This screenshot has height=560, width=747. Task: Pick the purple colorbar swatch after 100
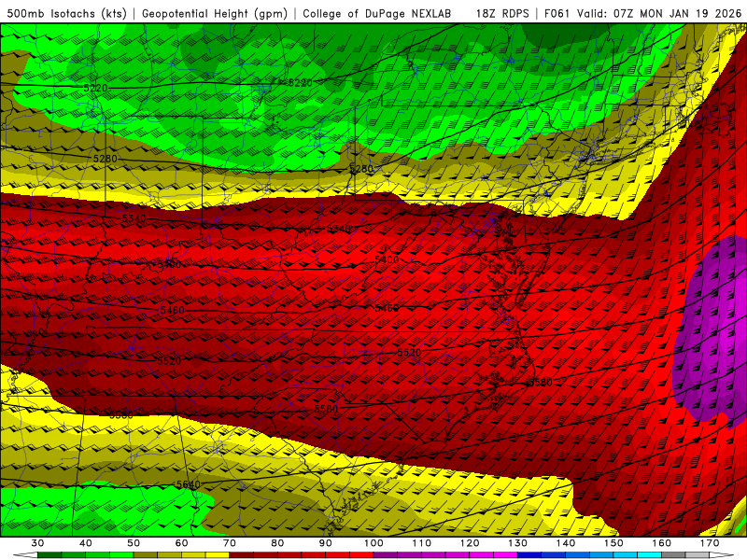coord(386,555)
